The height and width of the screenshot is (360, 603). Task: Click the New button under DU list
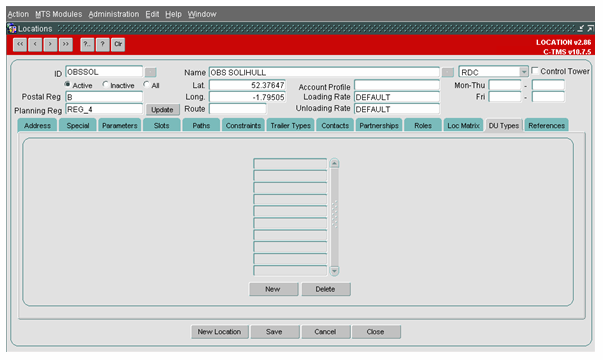point(273,289)
